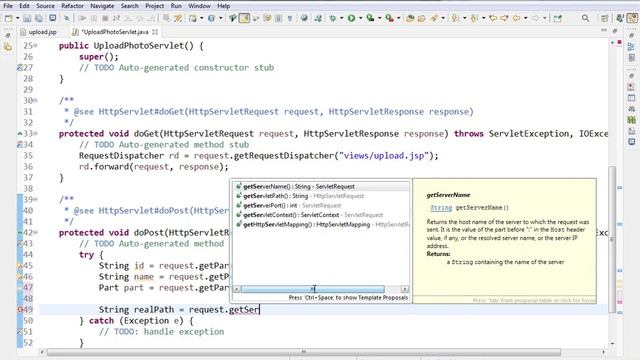Click the Project Explorer icon in left sidebar
The image size is (640, 360).
[x=8, y=47]
